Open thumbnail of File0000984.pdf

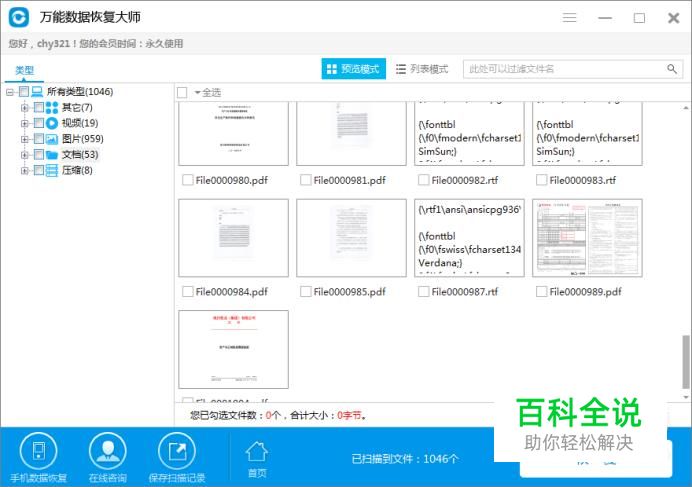pos(233,238)
